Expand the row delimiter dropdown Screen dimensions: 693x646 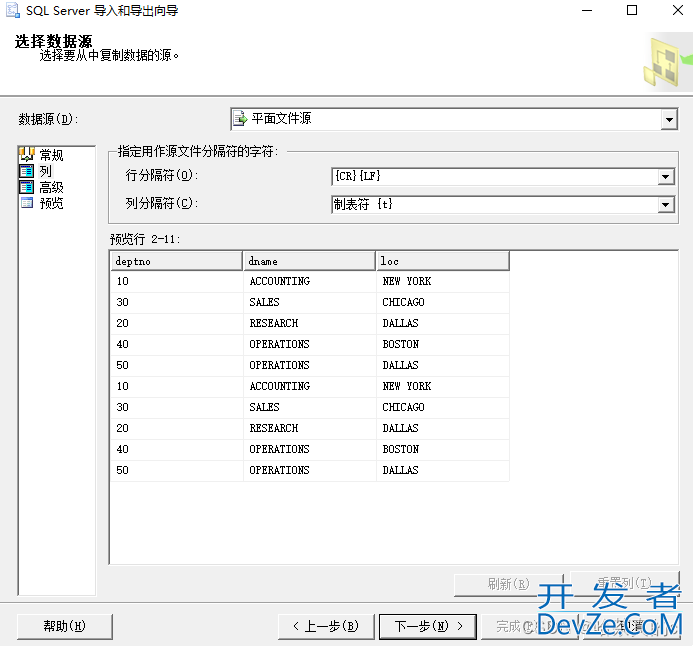pyautogui.click(x=665, y=177)
